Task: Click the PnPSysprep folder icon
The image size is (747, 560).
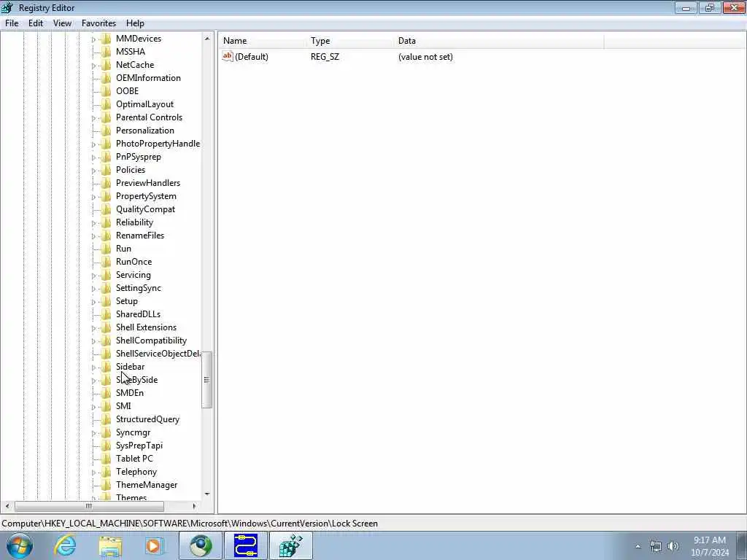Action: (106, 157)
